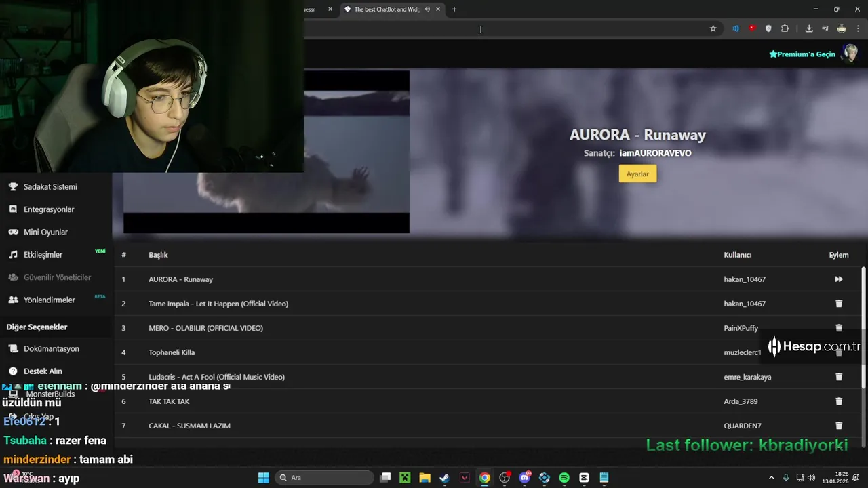The image size is (868, 488).
Task: Click the people icon beside Yönlendirmeler
Action: tap(13, 300)
